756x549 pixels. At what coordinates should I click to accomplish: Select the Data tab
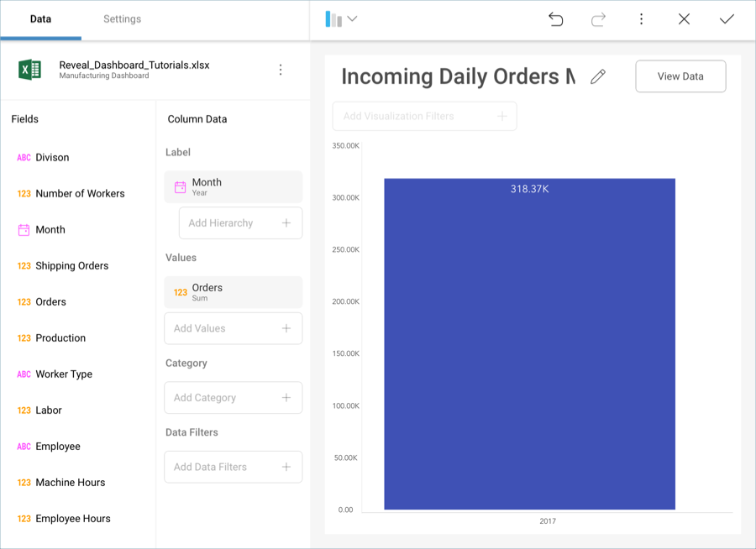[x=40, y=19]
